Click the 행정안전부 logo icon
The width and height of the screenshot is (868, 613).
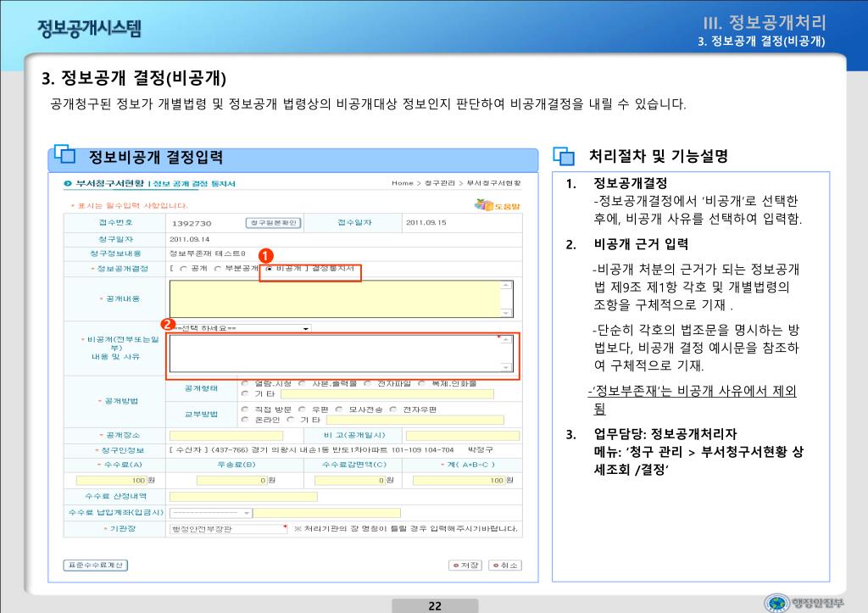pos(777,603)
